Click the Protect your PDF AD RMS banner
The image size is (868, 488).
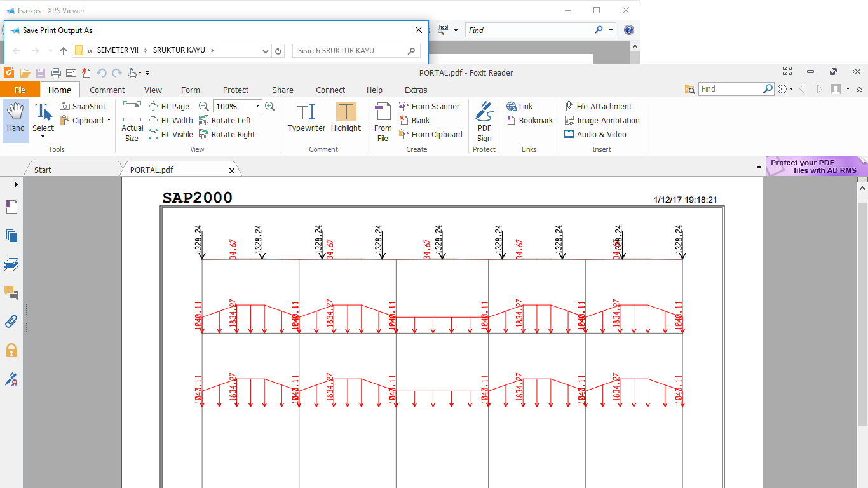(x=816, y=166)
